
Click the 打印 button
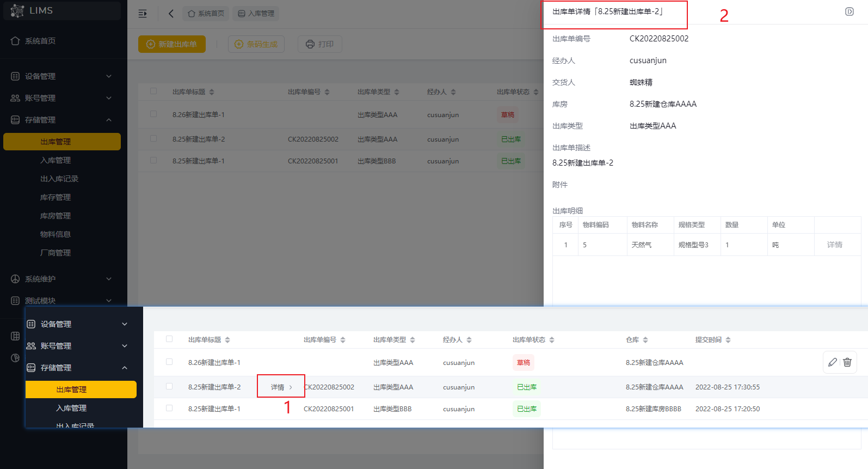click(320, 44)
